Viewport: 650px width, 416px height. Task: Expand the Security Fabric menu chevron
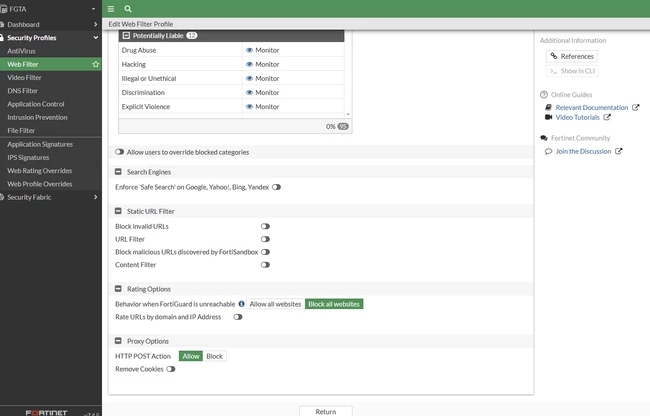pos(96,197)
